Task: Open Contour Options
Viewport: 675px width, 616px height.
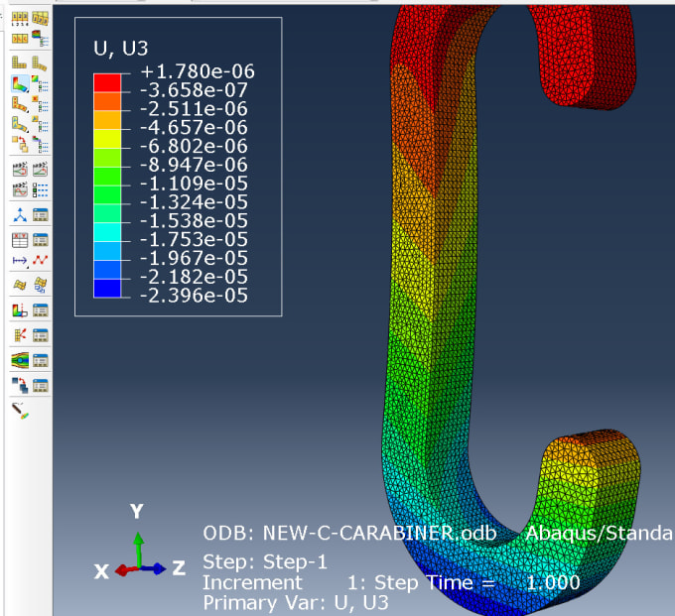Action: tap(41, 83)
